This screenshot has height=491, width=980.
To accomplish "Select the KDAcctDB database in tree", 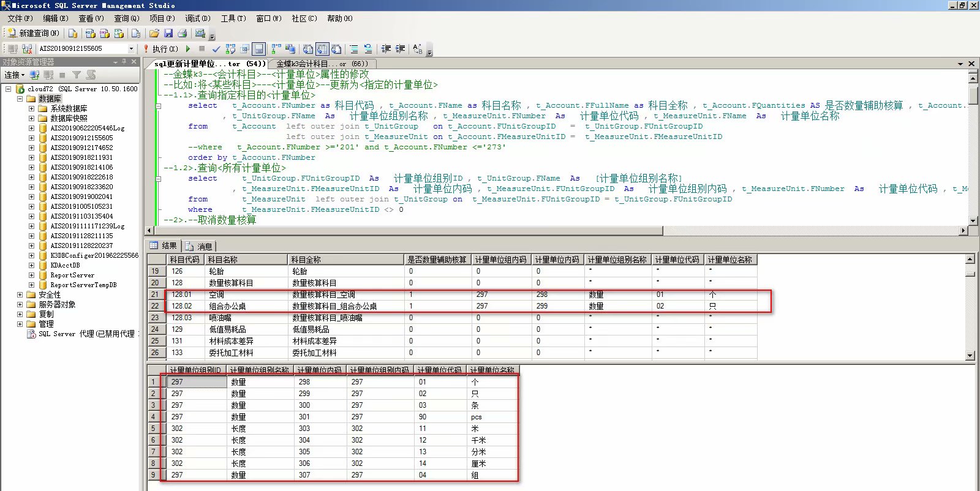I will coord(65,265).
